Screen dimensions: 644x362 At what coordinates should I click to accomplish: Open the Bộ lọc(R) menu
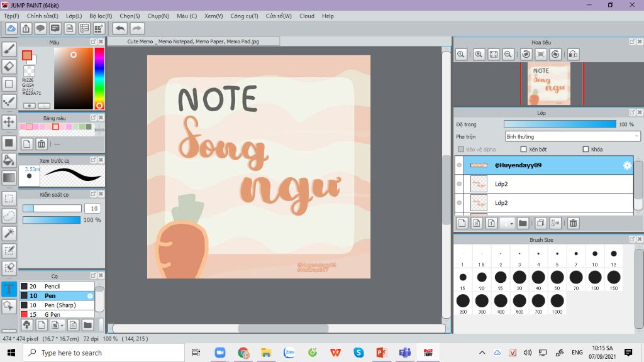click(101, 16)
